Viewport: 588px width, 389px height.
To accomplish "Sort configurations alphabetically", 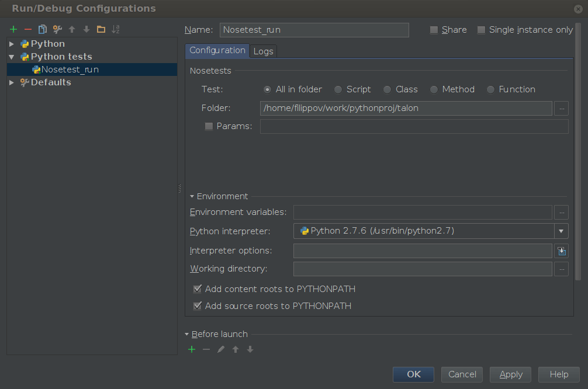I will point(115,29).
